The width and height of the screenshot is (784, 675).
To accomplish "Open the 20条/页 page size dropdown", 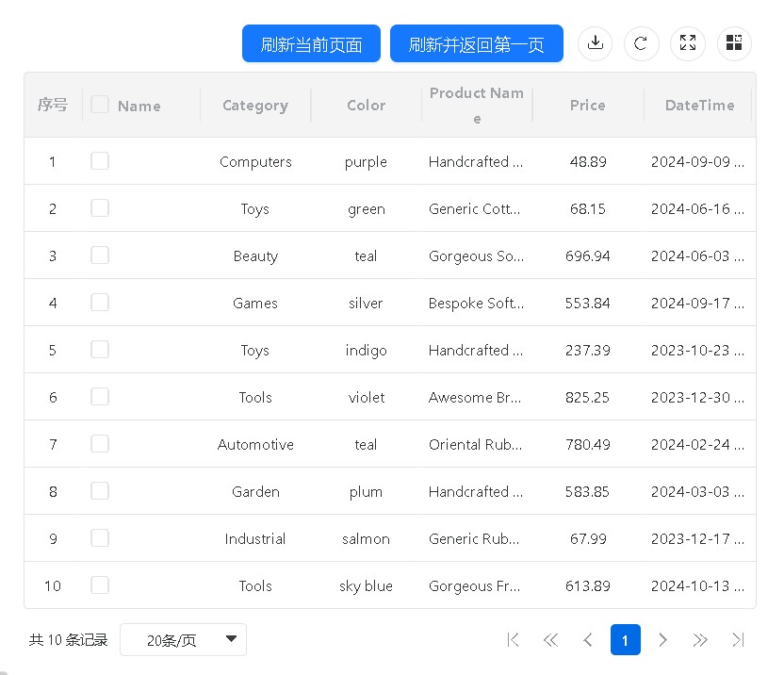I will [183, 640].
